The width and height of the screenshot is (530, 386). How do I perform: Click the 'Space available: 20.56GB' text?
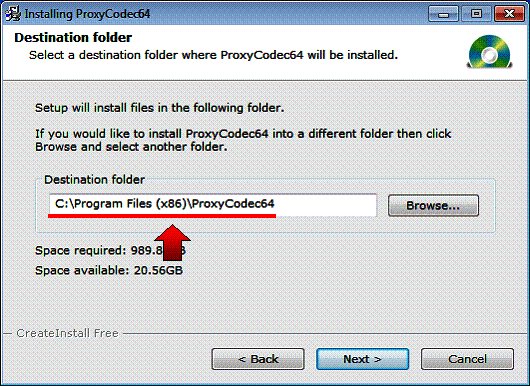pyautogui.click(x=109, y=270)
